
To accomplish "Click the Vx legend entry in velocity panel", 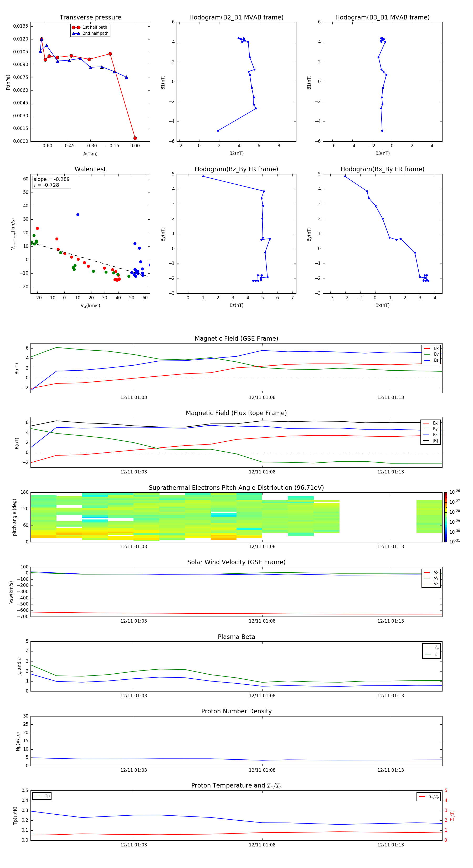I will tap(431, 573).
